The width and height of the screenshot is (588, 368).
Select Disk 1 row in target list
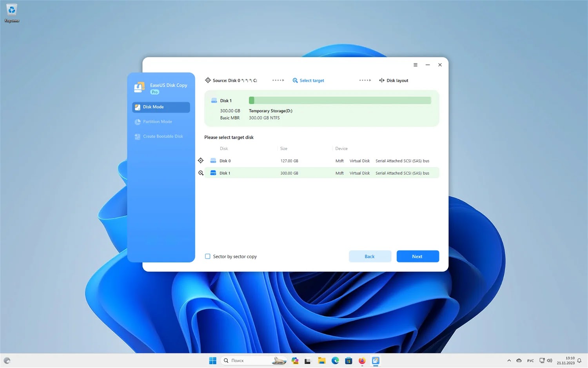tap(321, 173)
